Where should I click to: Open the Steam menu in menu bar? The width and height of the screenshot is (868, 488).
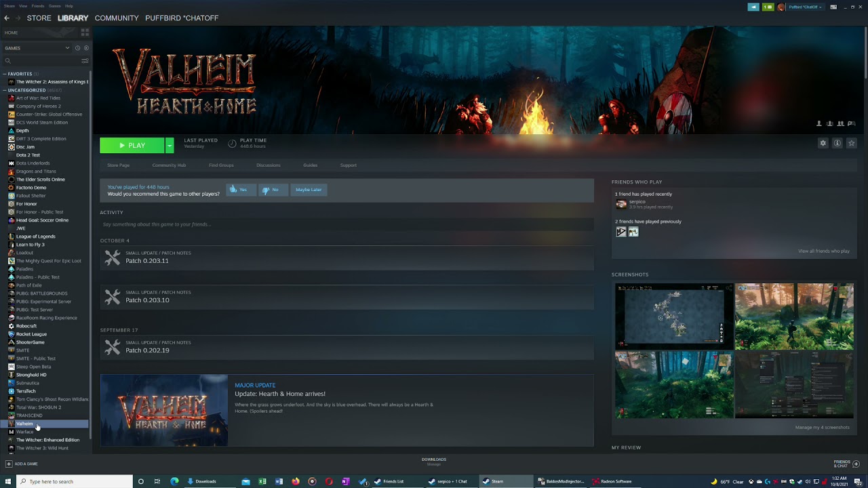9,5
